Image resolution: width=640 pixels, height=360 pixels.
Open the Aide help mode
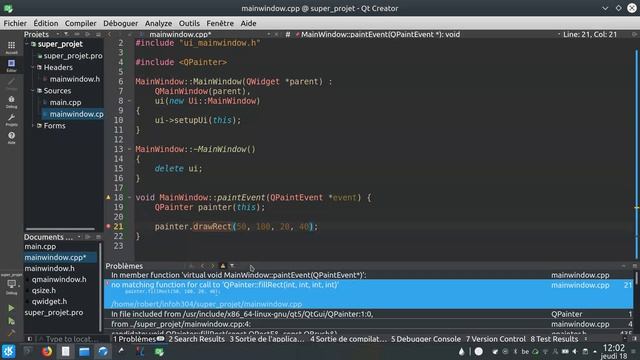[11, 138]
